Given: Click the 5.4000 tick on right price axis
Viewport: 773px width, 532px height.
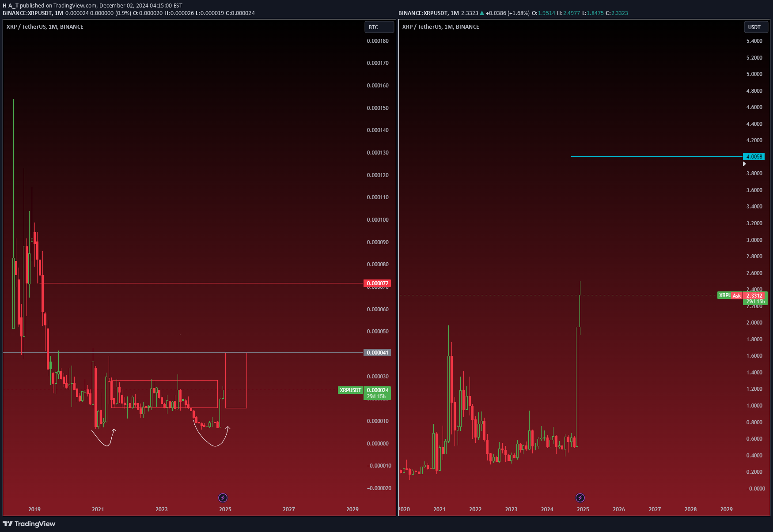Looking at the screenshot, I should coord(754,41).
